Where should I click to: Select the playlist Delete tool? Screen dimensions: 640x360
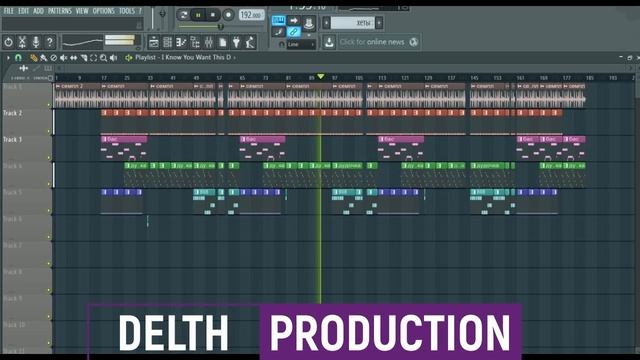[53, 58]
